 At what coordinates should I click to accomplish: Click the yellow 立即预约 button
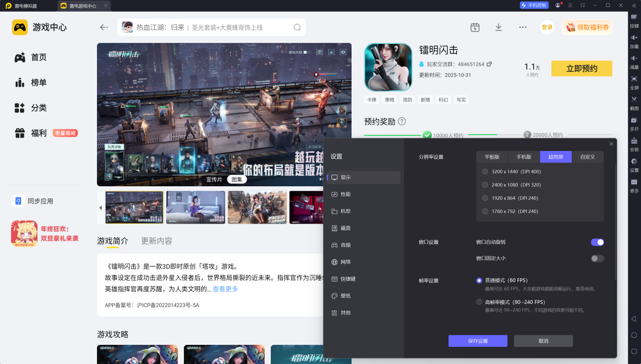(x=581, y=69)
